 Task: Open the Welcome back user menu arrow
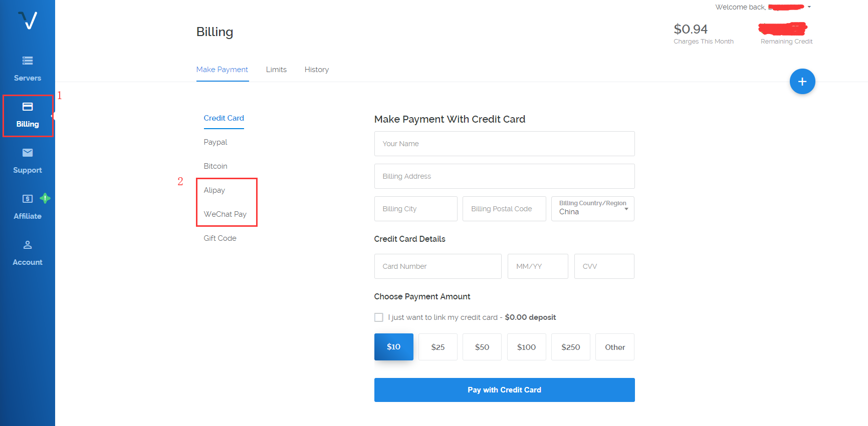809,7
